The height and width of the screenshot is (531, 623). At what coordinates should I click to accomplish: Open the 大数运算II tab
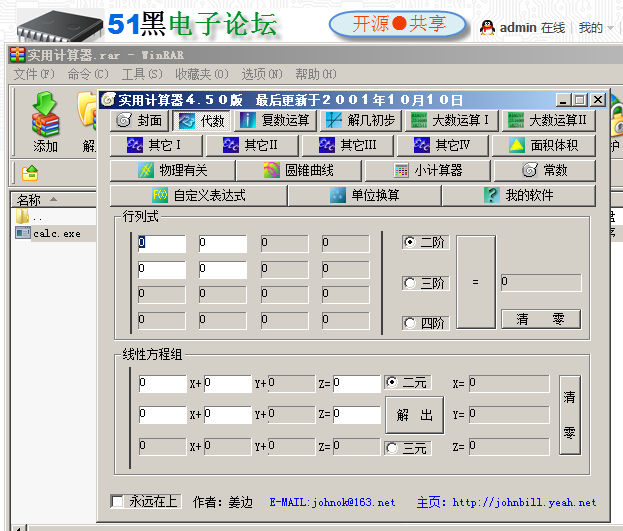(x=549, y=120)
